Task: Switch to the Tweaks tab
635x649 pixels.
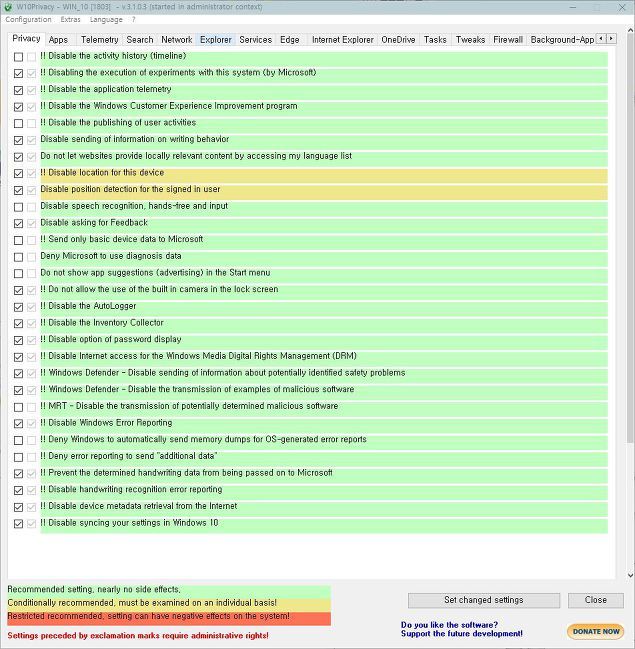Action: coord(470,40)
